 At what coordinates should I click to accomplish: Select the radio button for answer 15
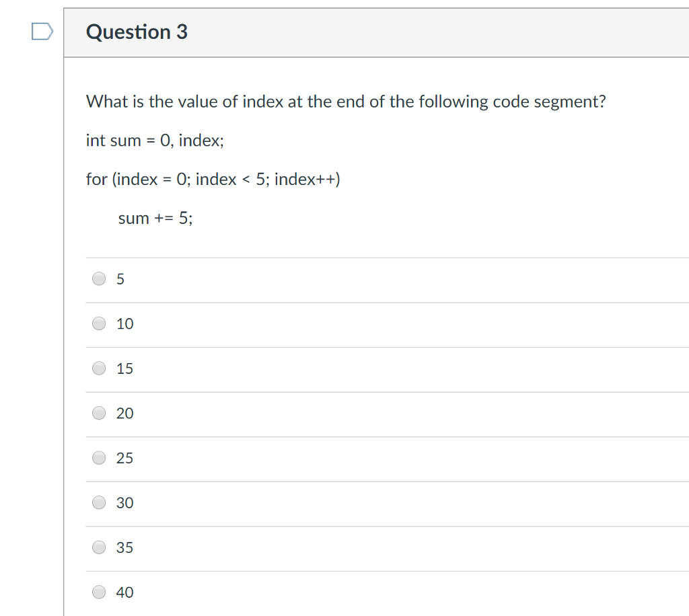click(x=98, y=368)
